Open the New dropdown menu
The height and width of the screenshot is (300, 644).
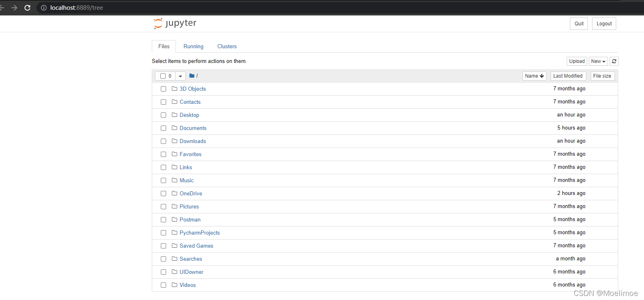tap(598, 61)
